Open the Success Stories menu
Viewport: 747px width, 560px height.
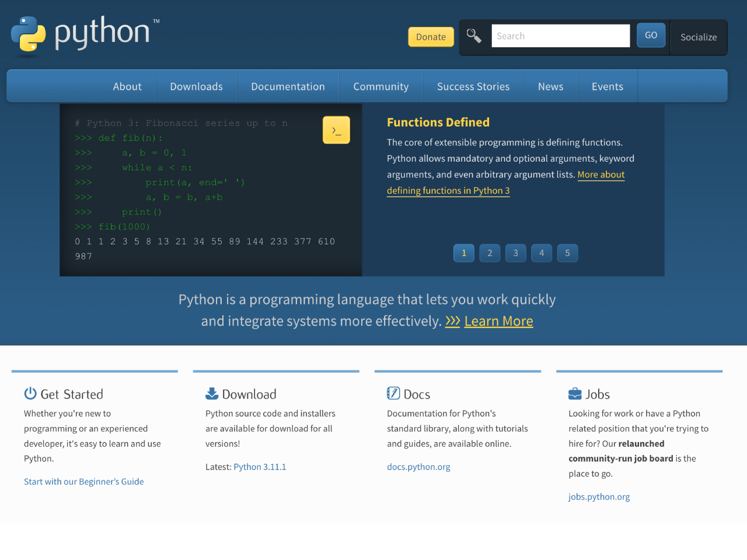[473, 86]
